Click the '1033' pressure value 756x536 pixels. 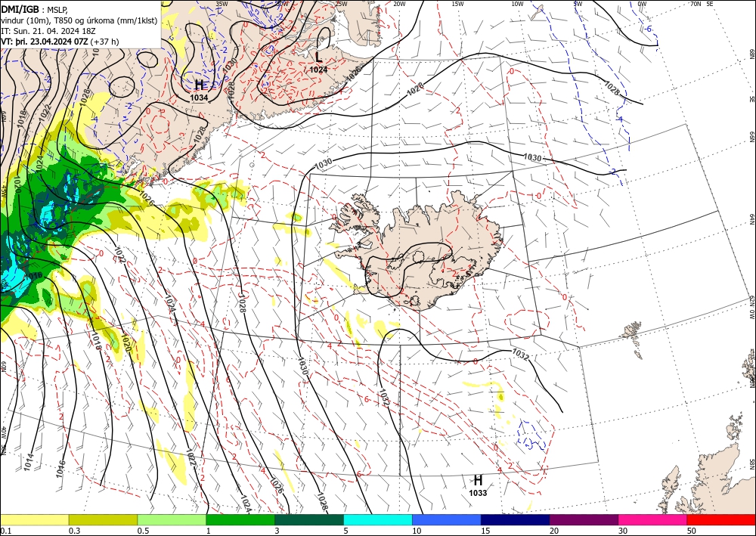click(x=478, y=493)
